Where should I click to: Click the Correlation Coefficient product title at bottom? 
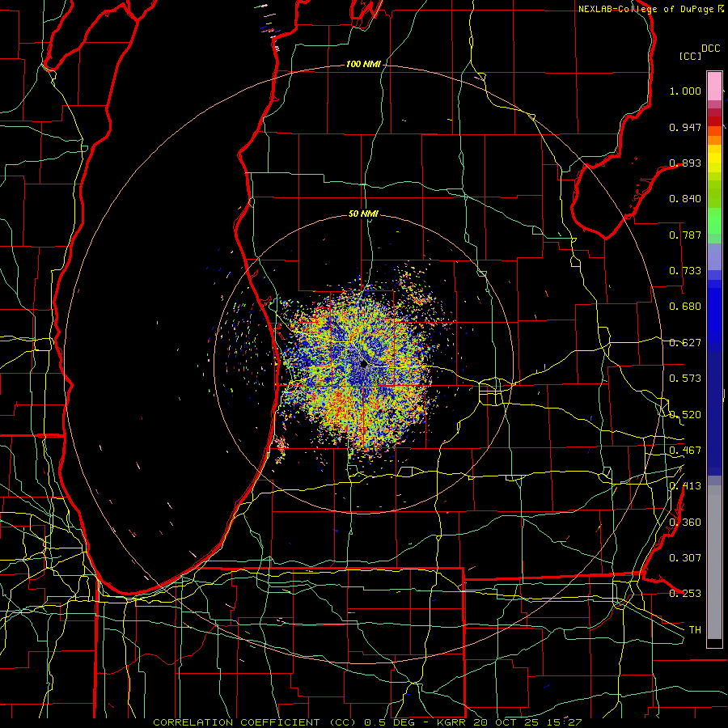pyautogui.click(x=256, y=722)
